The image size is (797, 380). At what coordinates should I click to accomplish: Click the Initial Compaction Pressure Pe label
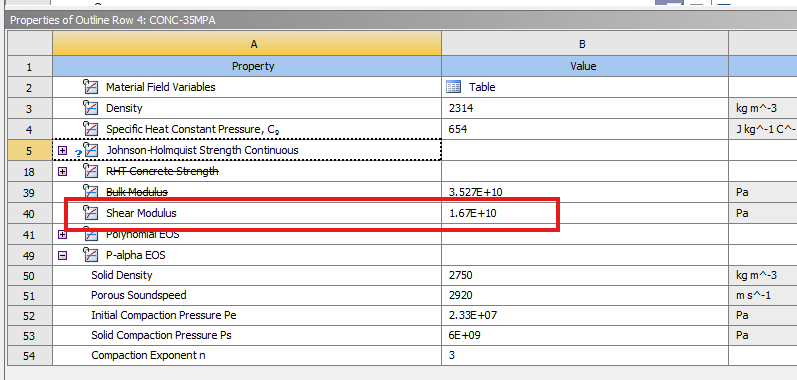164,315
